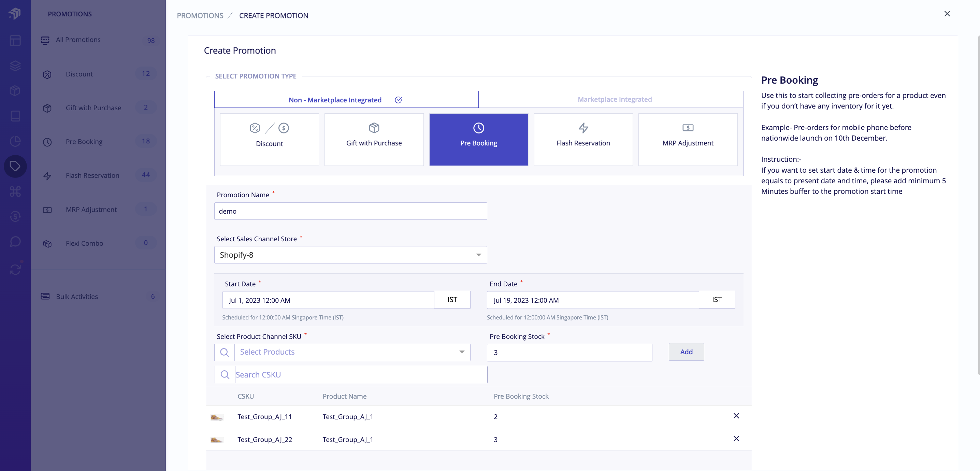Expand the Select Products dropdown
The height and width of the screenshot is (471, 980).
point(352,352)
